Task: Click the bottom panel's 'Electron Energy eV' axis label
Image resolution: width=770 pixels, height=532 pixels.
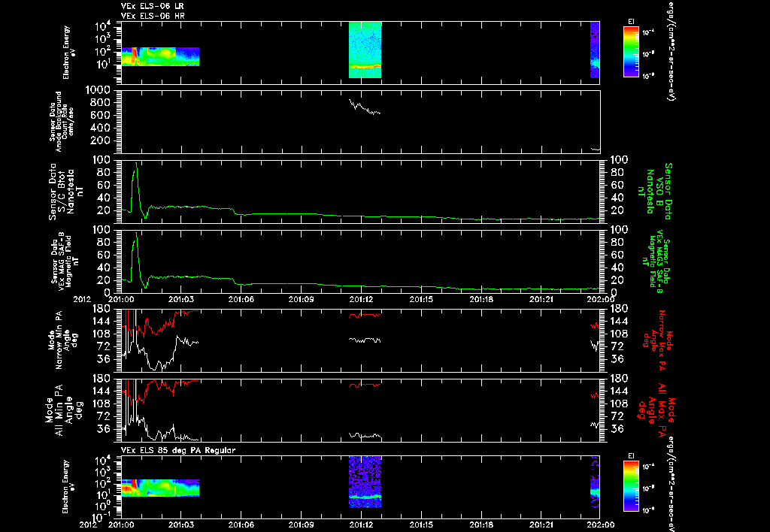Action: click(68, 486)
